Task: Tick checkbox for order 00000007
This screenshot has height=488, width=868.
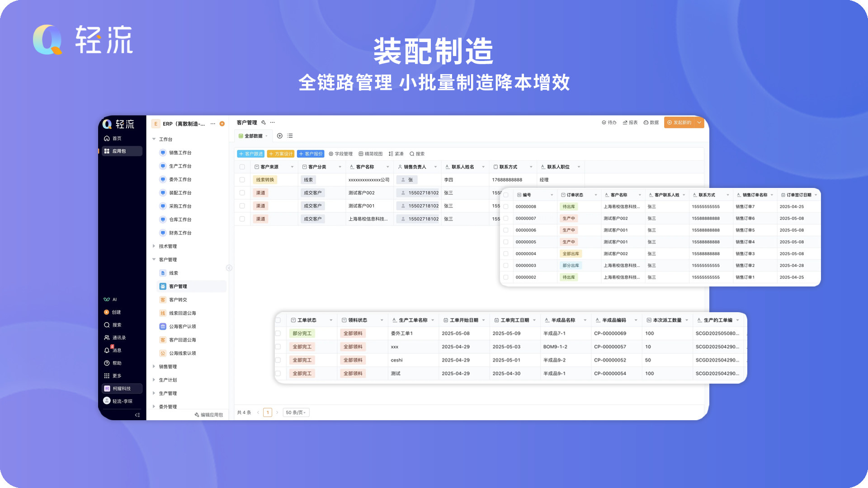Action: pos(506,218)
